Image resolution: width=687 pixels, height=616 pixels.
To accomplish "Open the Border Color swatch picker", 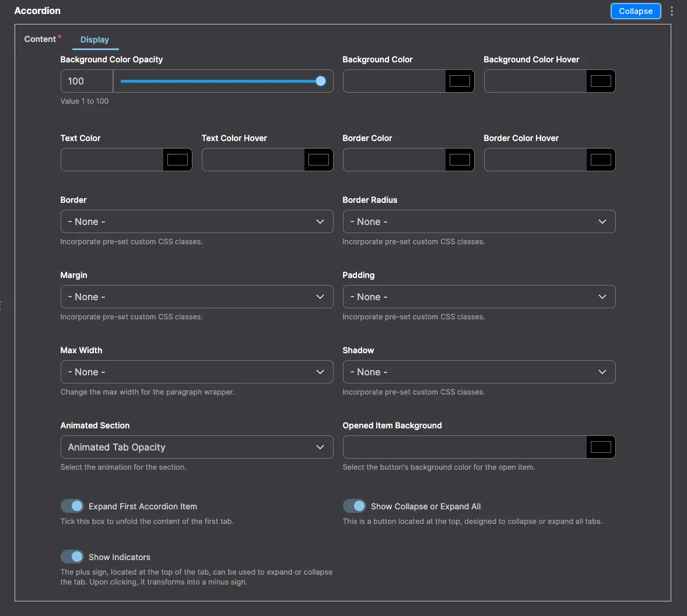I will [x=460, y=160].
